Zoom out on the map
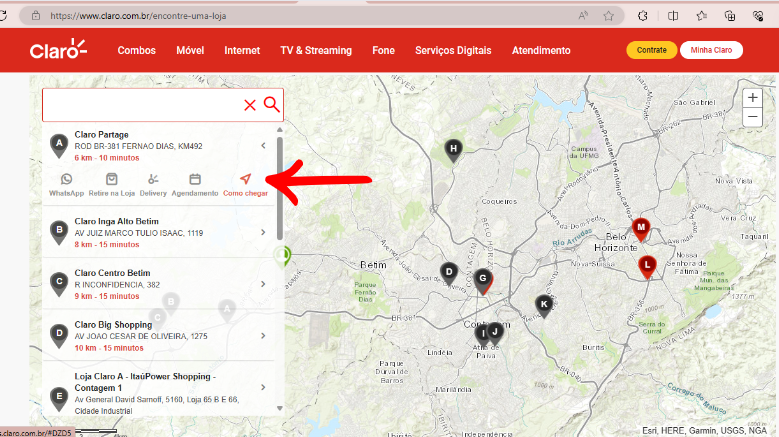The image size is (779, 437). (753, 117)
